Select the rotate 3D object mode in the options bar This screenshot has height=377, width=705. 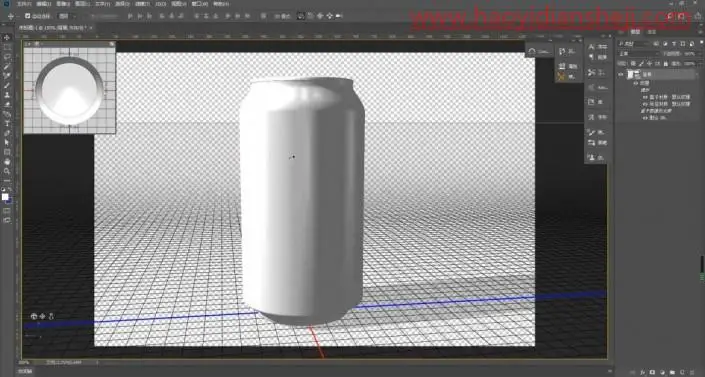[301, 16]
